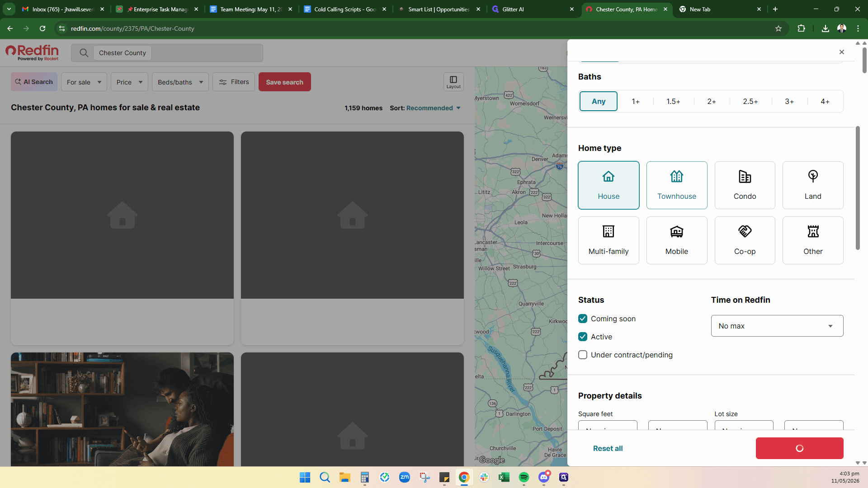Screen dimensions: 868x488
Task: Enable Under contract/pending checkbox
Action: pyautogui.click(x=583, y=355)
